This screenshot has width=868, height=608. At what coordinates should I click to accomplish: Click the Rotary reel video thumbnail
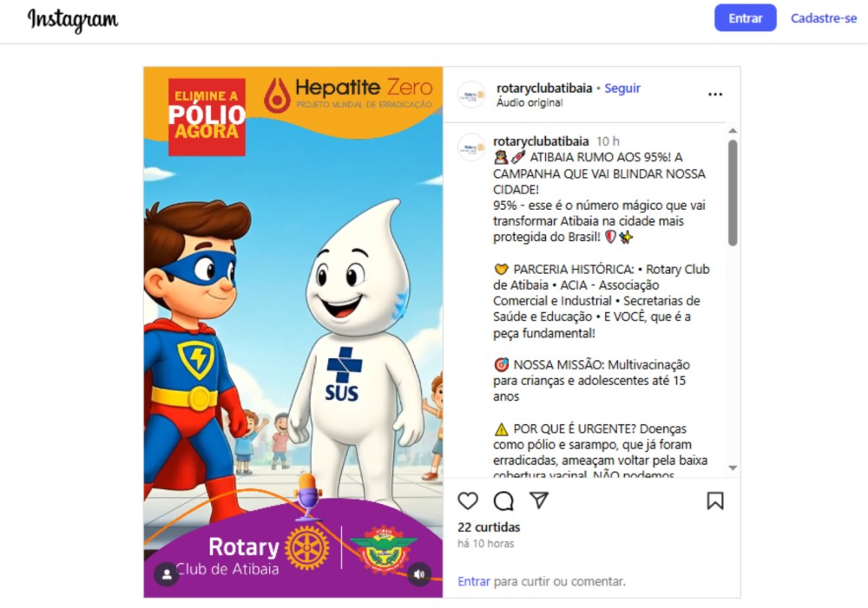[x=293, y=332]
